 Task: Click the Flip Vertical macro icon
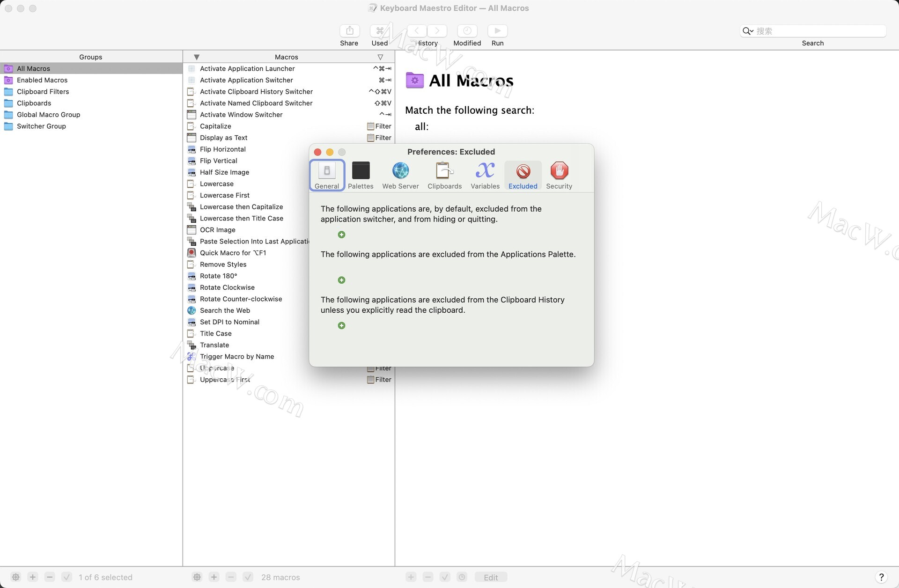coord(192,161)
